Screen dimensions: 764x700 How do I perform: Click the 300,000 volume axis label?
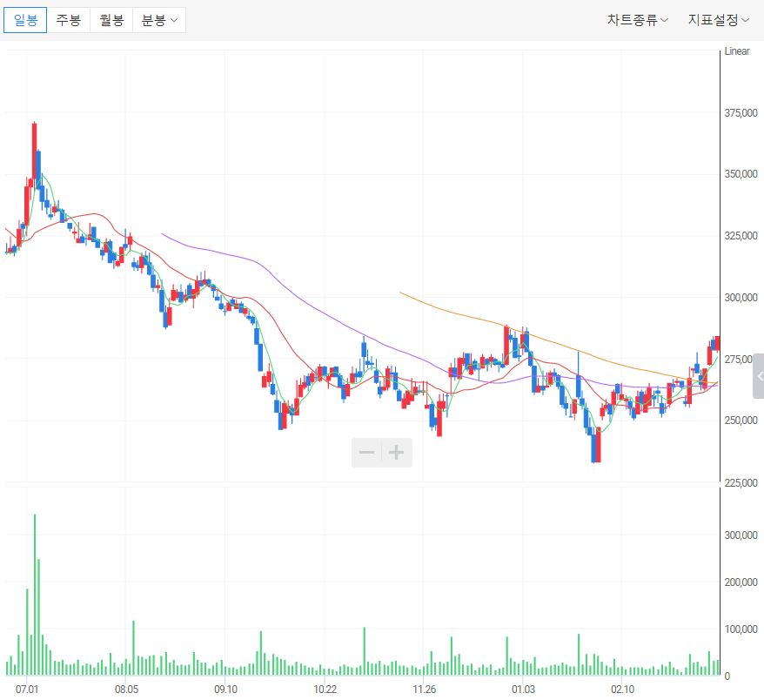point(741,535)
